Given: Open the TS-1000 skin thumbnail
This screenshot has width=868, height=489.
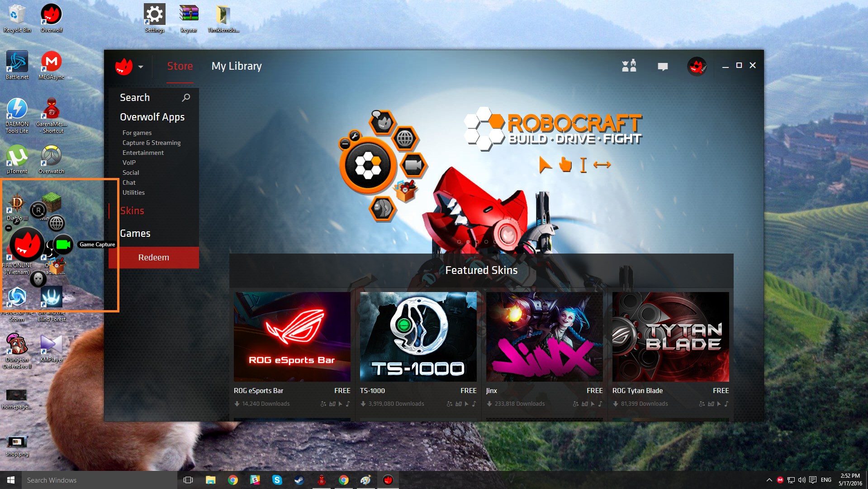Looking at the screenshot, I should click(418, 336).
